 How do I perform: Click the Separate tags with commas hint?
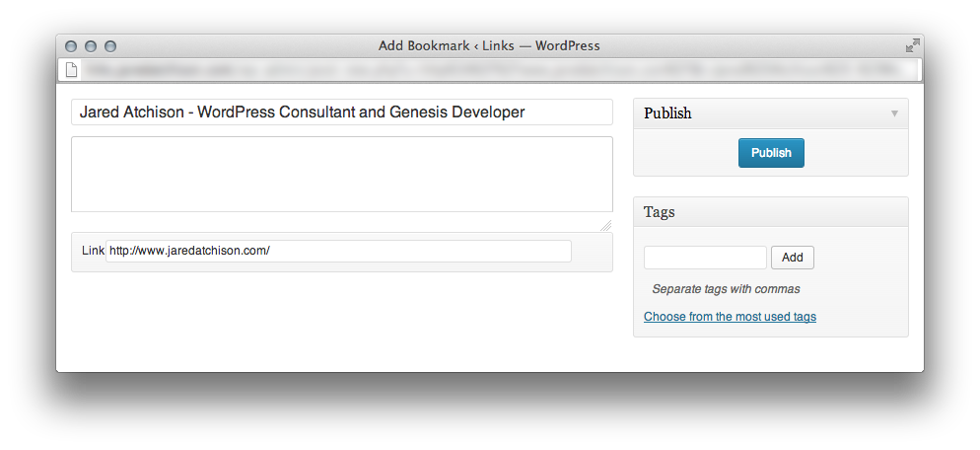coord(726,289)
